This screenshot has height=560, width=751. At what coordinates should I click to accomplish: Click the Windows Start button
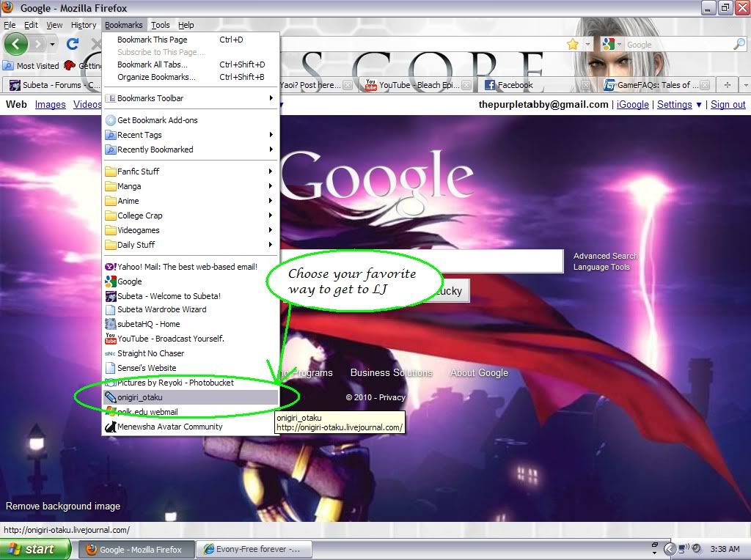[x=35, y=550]
